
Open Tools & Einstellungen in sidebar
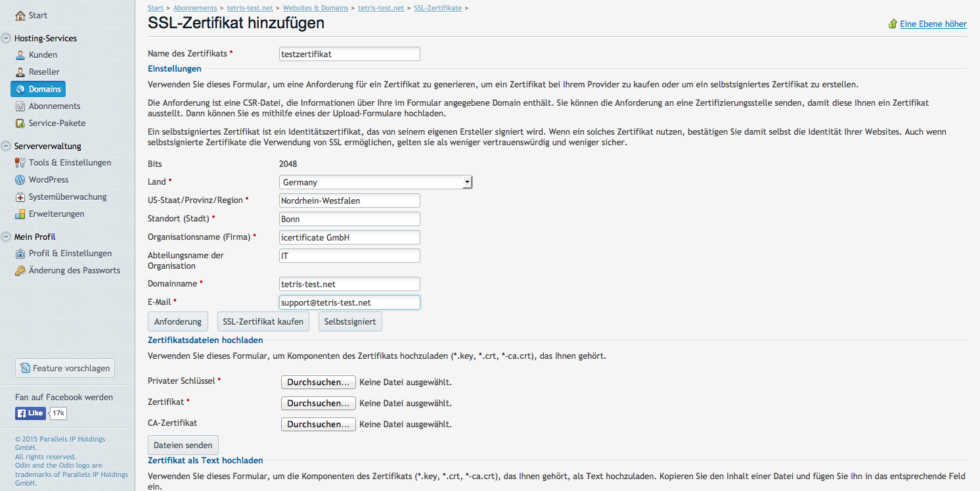(70, 163)
